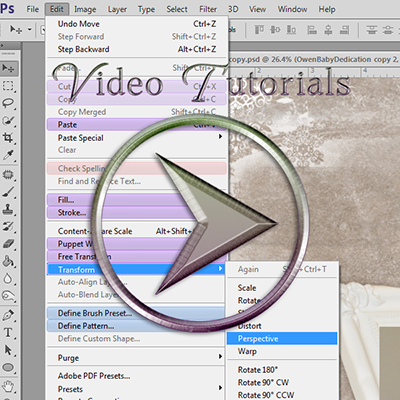
Task: Expand the Purge submenu
Action: point(137,358)
